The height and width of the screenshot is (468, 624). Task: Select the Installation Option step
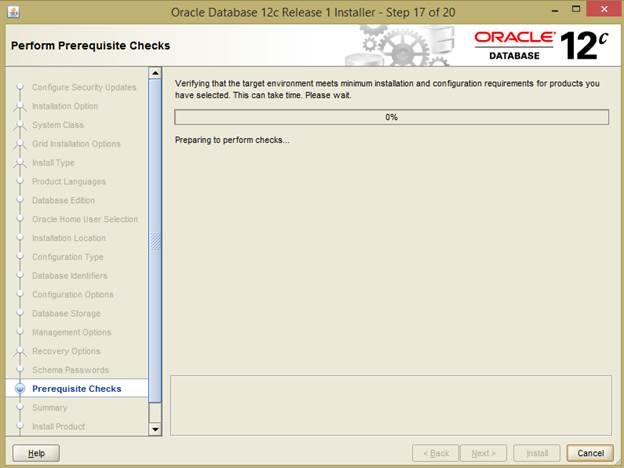pos(65,106)
